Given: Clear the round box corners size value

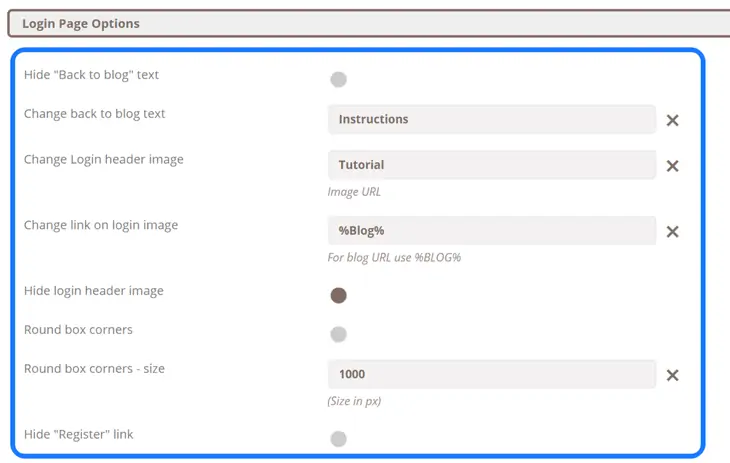Looking at the screenshot, I should [x=672, y=375].
